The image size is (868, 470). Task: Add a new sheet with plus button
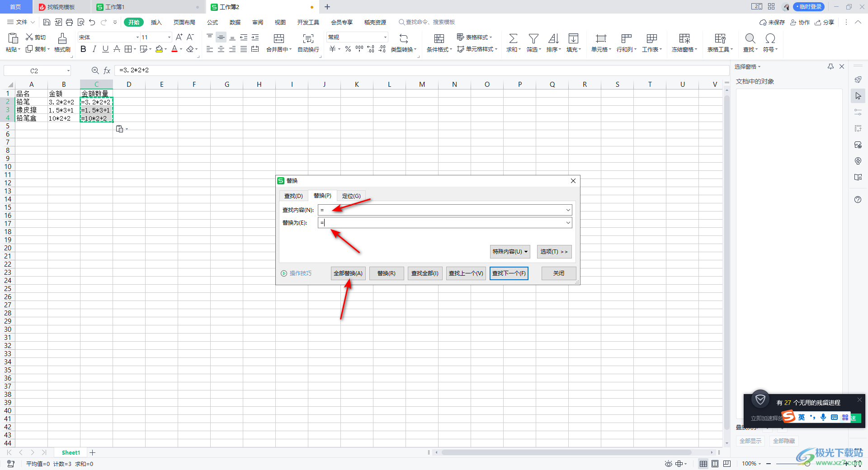coord(93,452)
